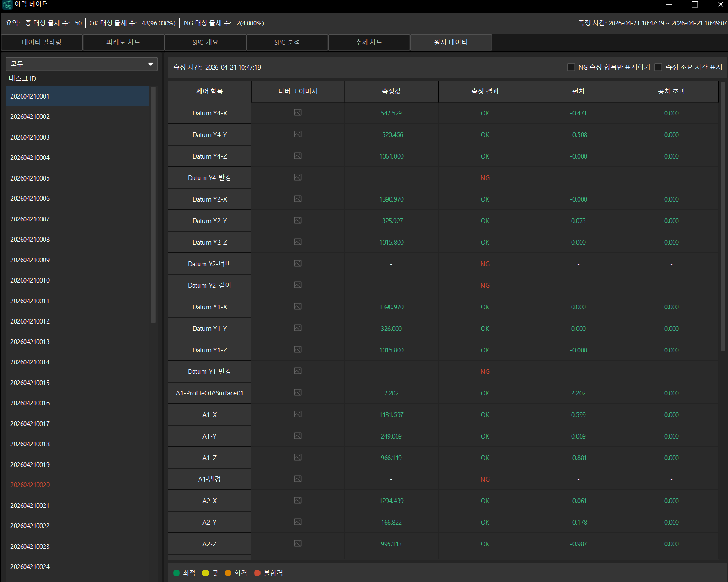This screenshot has width=728, height=582.
Task: Switch to the SPC 개요 tab
Action: click(205, 42)
